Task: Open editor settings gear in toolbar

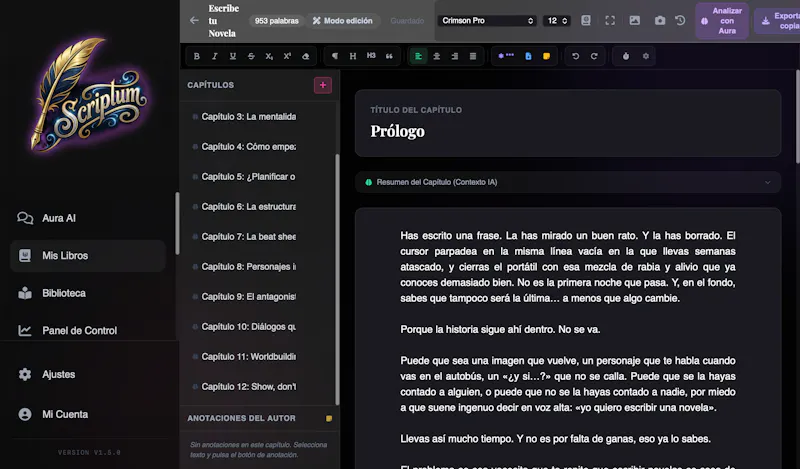Action: (x=646, y=56)
